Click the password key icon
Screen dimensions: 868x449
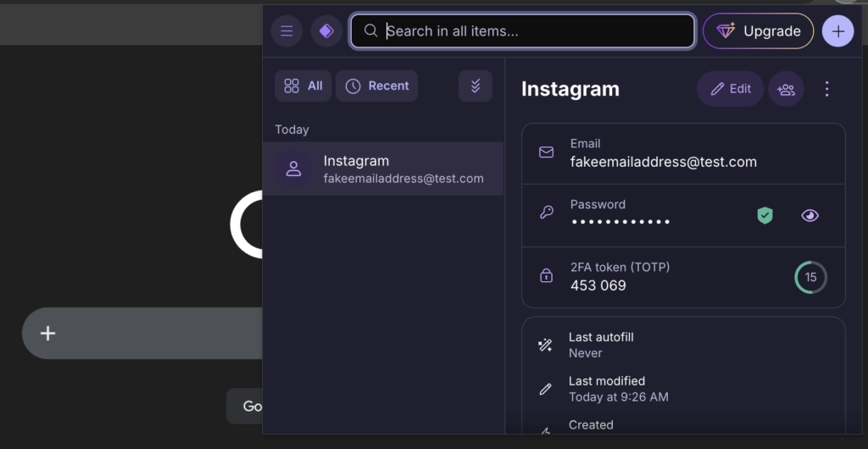(x=547, y=213)
